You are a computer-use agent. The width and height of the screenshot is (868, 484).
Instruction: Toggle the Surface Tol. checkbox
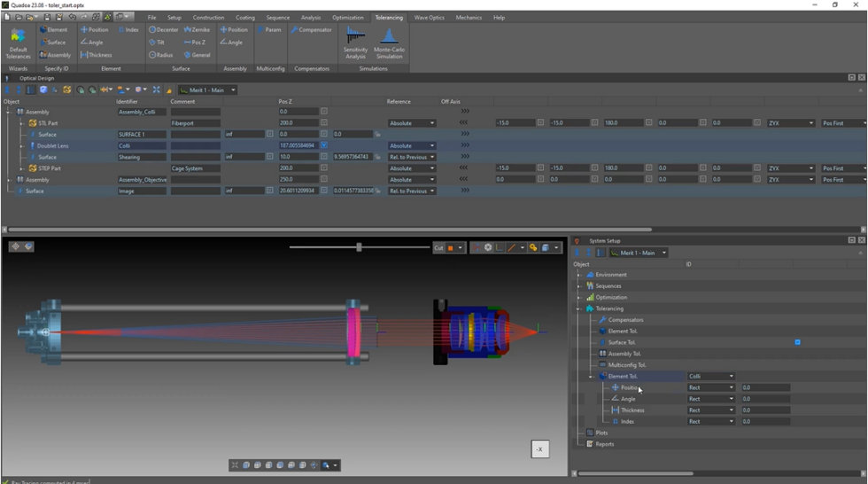pyautogui.click(x=797, y=342)
